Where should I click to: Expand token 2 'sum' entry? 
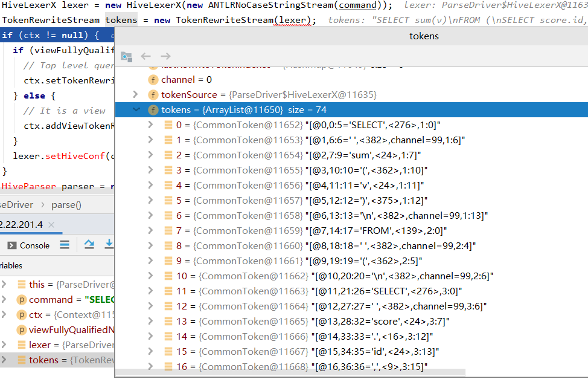point(150,155)
